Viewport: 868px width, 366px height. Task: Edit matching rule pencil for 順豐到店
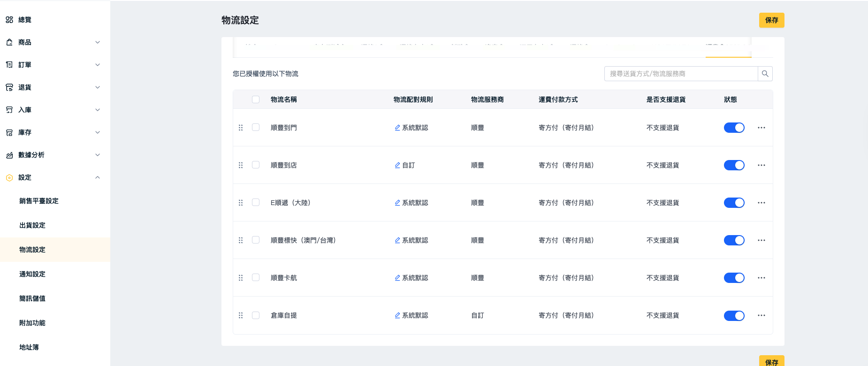pos(397,165)
